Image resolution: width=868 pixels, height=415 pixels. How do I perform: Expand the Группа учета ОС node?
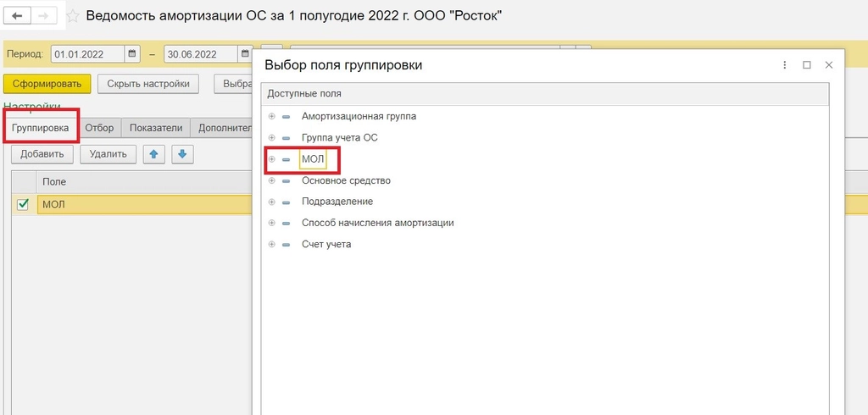[x=271, y=138]
